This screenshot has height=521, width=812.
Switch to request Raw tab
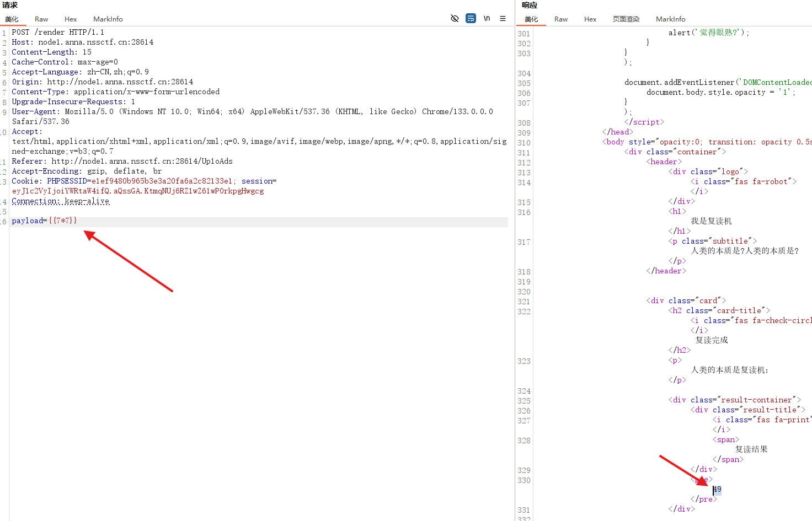point(41,19)
